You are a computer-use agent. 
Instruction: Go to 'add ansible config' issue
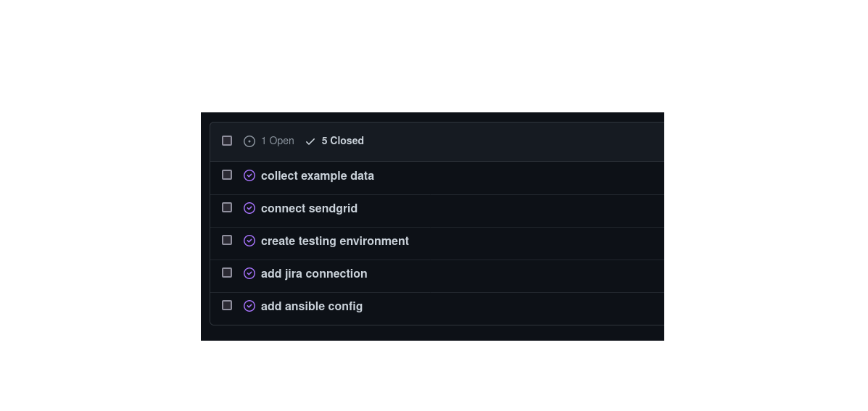point(312,306)
